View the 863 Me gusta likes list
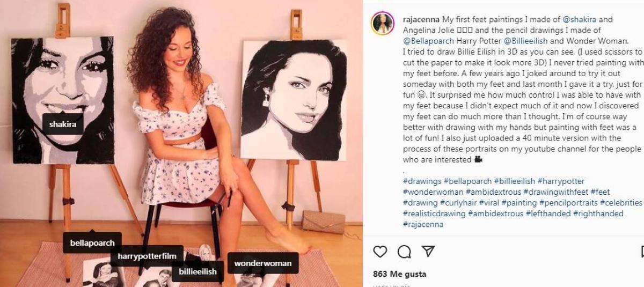The height and width of the screenshot is (287, 644). (x=399, y=274)
